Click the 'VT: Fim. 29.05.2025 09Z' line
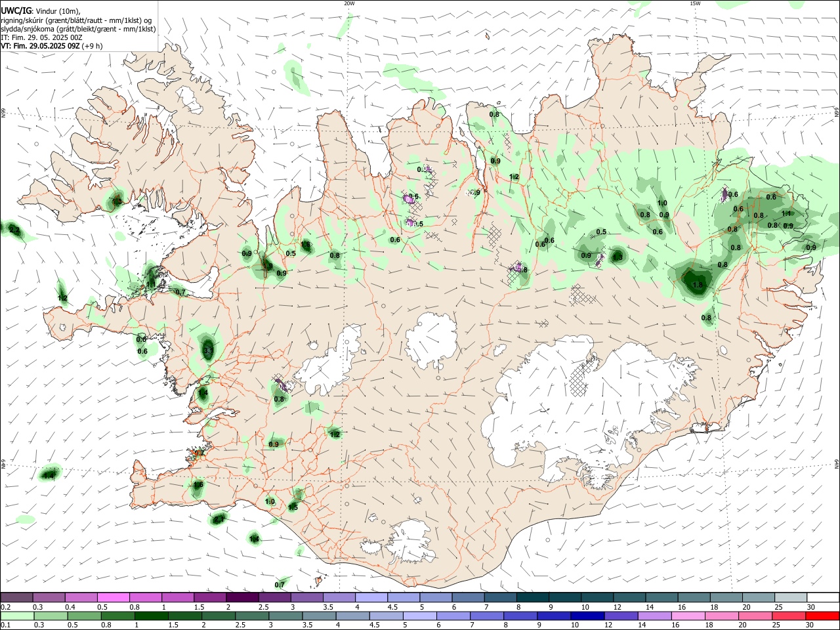The width and height of the screenshot is (840, 630). pos(40,47)
